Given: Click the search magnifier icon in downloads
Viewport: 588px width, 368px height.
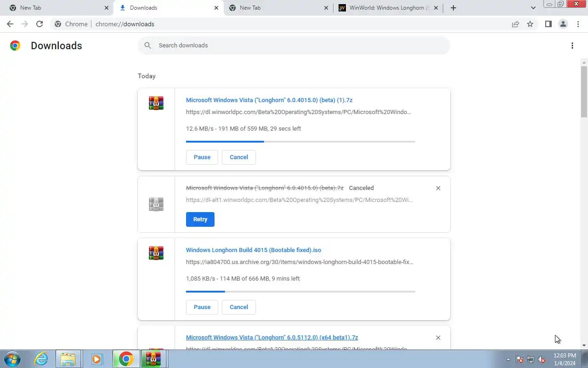Looking at the screenshot, I should pos(147,45).
